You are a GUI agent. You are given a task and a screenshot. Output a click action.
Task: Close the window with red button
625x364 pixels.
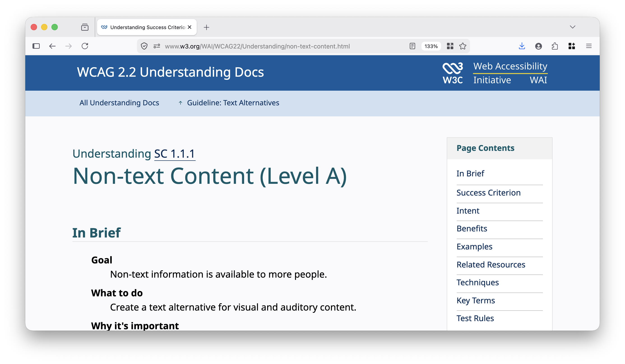[x=34, y=27]
